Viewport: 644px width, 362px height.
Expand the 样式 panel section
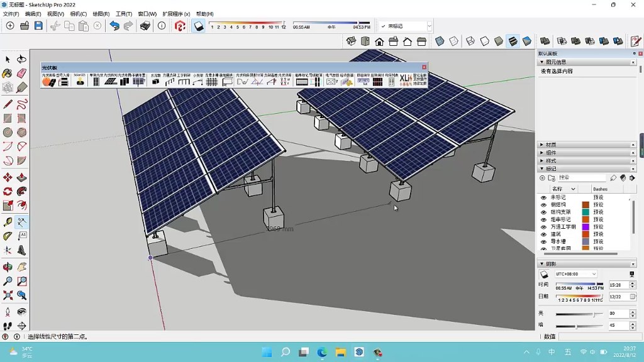550,161
